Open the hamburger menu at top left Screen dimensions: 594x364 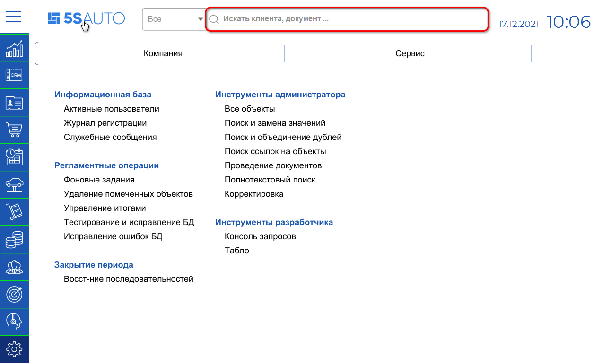tap(13, 17)
